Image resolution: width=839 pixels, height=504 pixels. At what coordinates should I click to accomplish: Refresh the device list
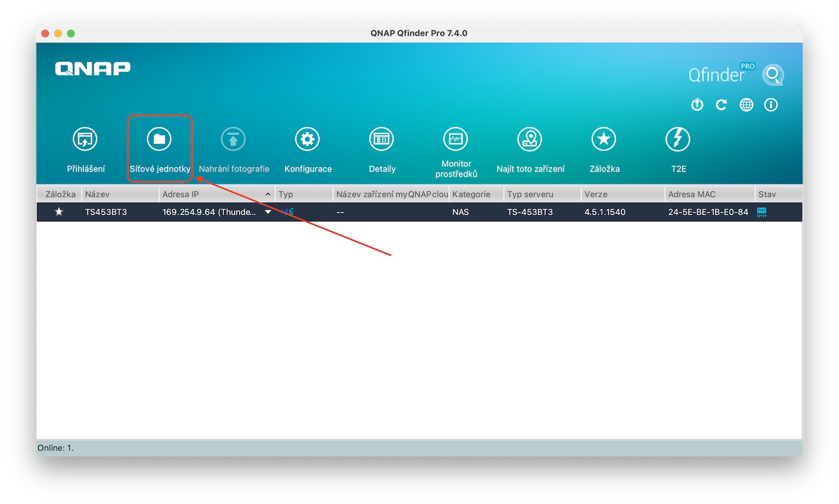point(722,105)
